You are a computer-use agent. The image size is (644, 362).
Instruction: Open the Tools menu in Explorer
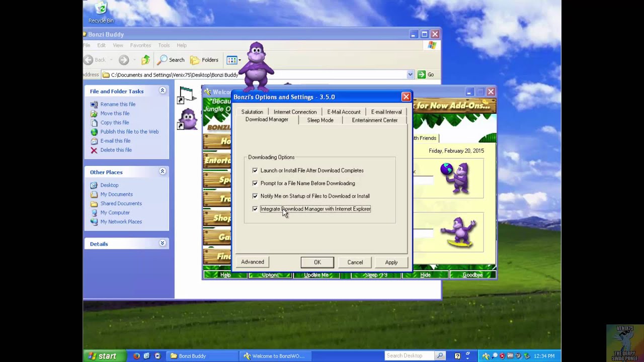coord(164,45)
